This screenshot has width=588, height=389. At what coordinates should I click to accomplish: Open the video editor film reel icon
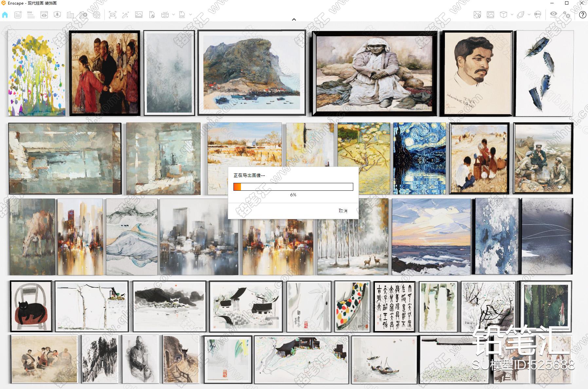click(97, 15)
